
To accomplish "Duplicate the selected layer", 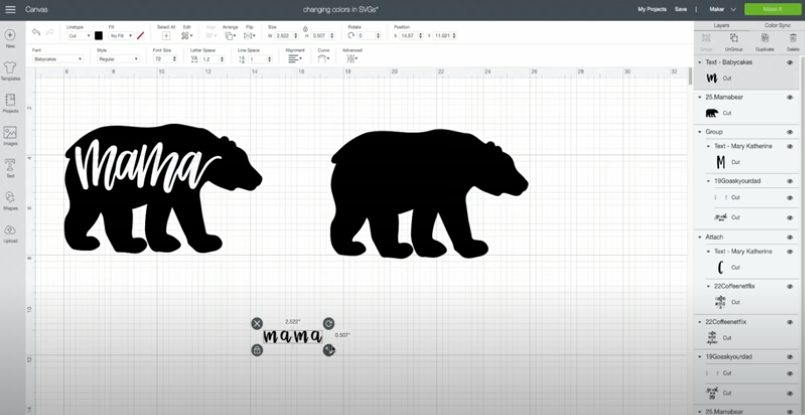I will point(764,41).
